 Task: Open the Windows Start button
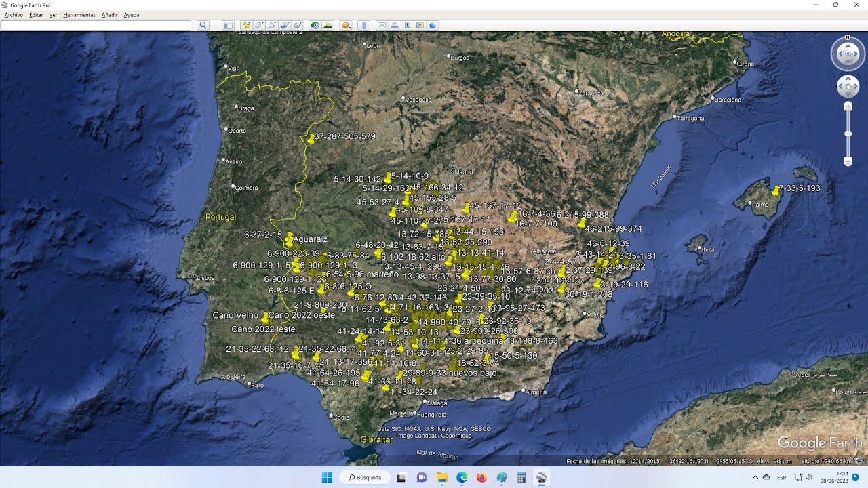click(x=327, y=477)
